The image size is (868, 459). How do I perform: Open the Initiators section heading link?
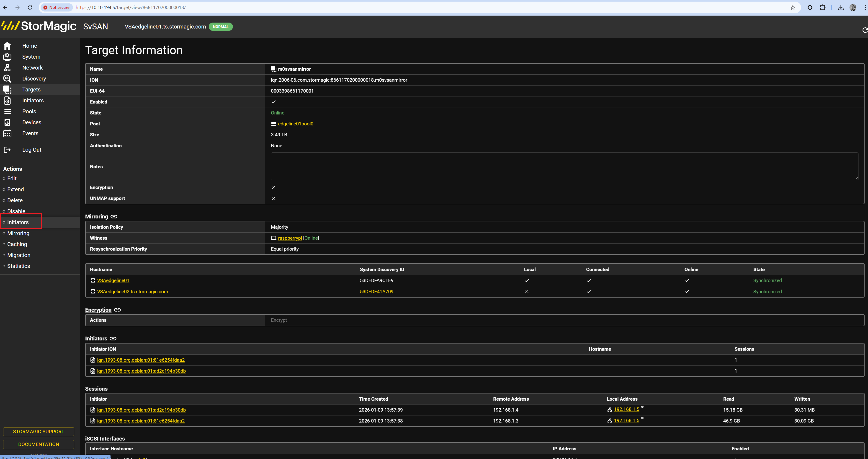click(x=96, y=339)
